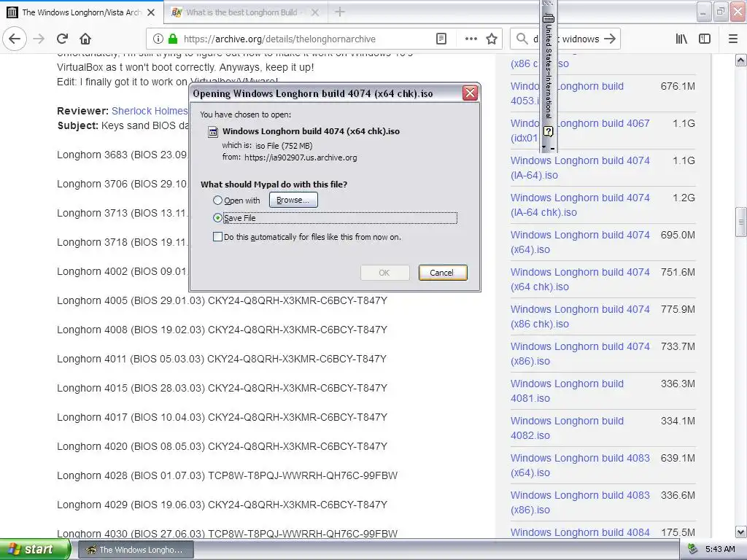Close the Windows Longhorn/Vista Archive tab
The image size is (747, 560).
click(x=151, y=12)
